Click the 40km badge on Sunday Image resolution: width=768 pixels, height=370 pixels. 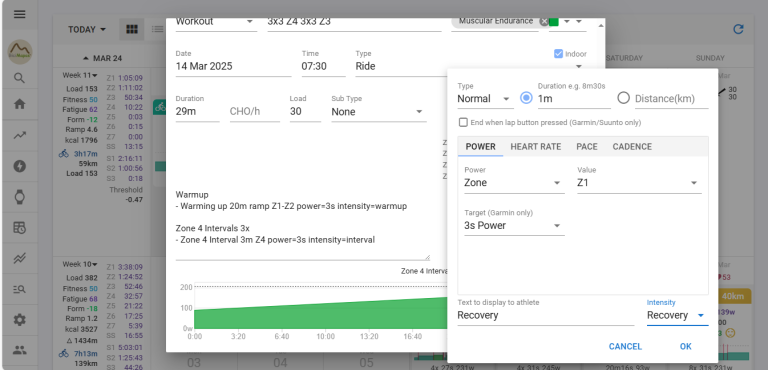click(x=733, y=296)
